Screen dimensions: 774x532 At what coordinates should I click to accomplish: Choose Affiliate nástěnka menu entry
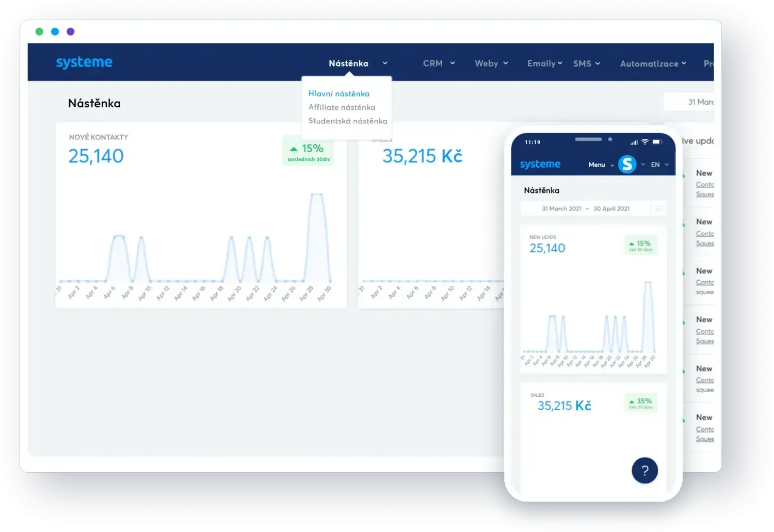(342, 107)
